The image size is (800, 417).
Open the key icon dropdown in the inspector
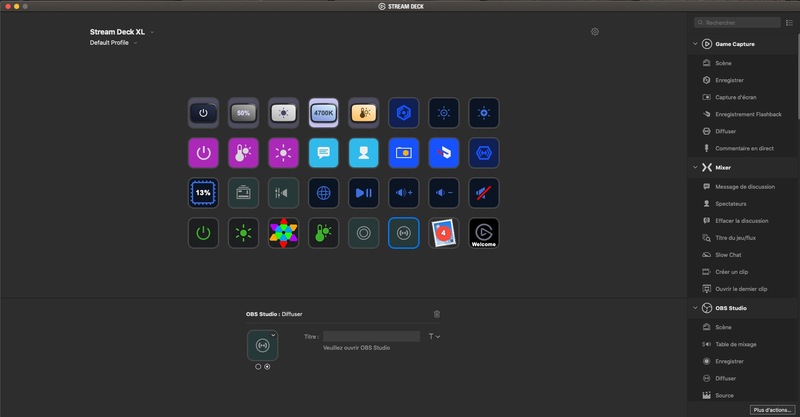pyautogui.click(x=273, y=335)
